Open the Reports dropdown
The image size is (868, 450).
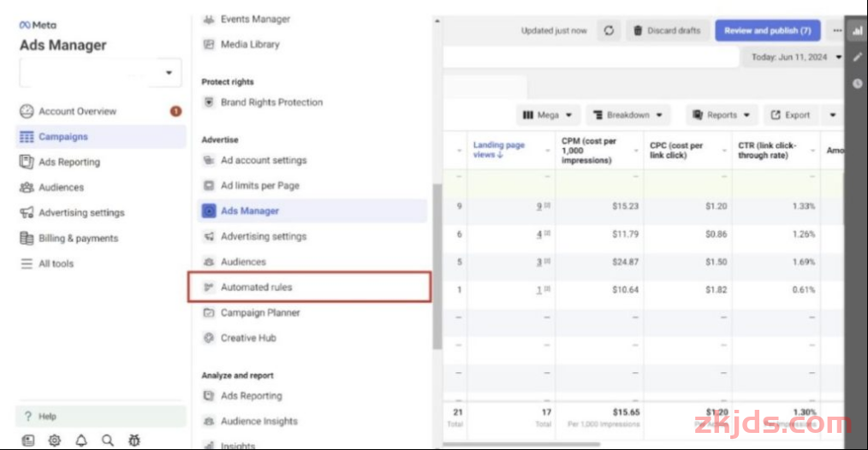[722, 115]
